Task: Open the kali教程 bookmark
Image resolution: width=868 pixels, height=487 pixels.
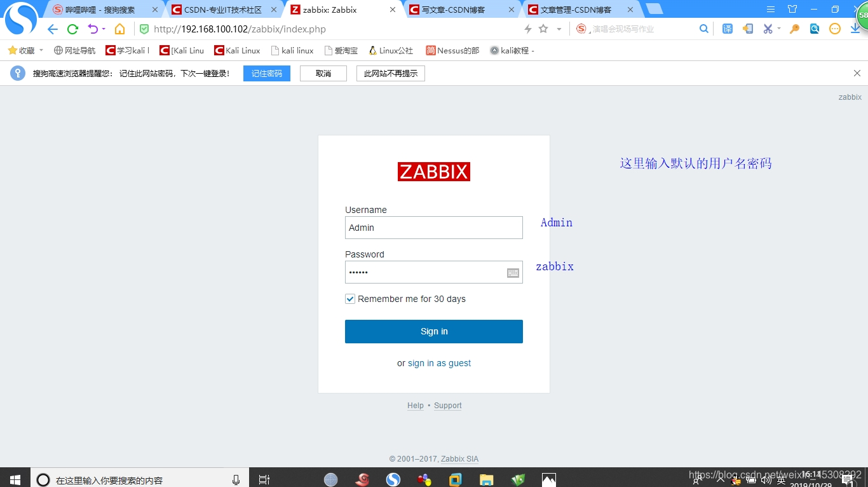Action: point(512,50)
